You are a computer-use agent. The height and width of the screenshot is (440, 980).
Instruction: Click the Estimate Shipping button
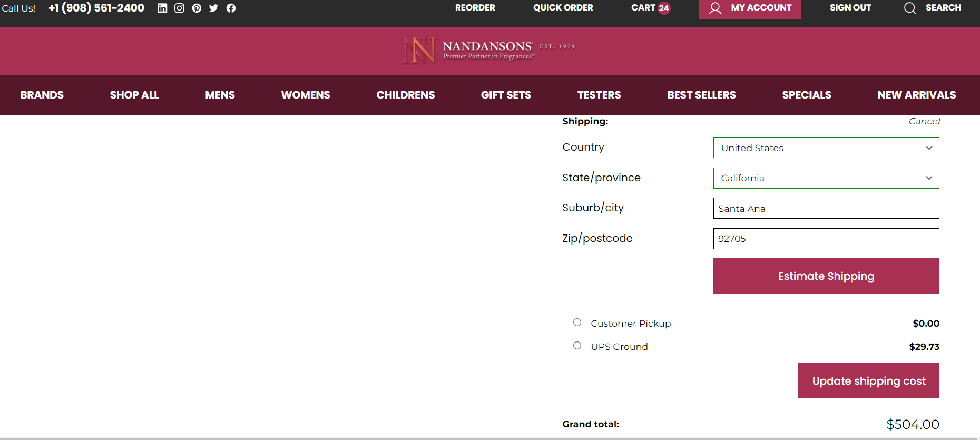pyautogui.click(x=826, y=276)
